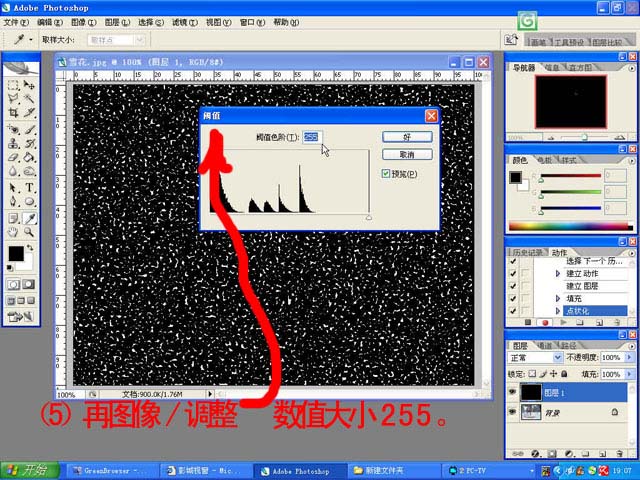The width and height of the screenshot is (640, 480).
Task: Click the 开始 Start button
Action: tap(30, 470)
